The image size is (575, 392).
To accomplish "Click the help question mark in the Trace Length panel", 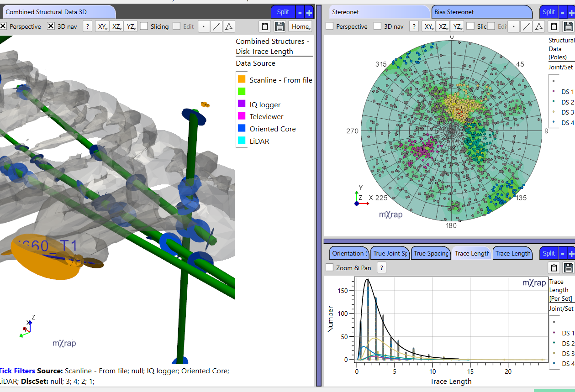I will 381,267.
